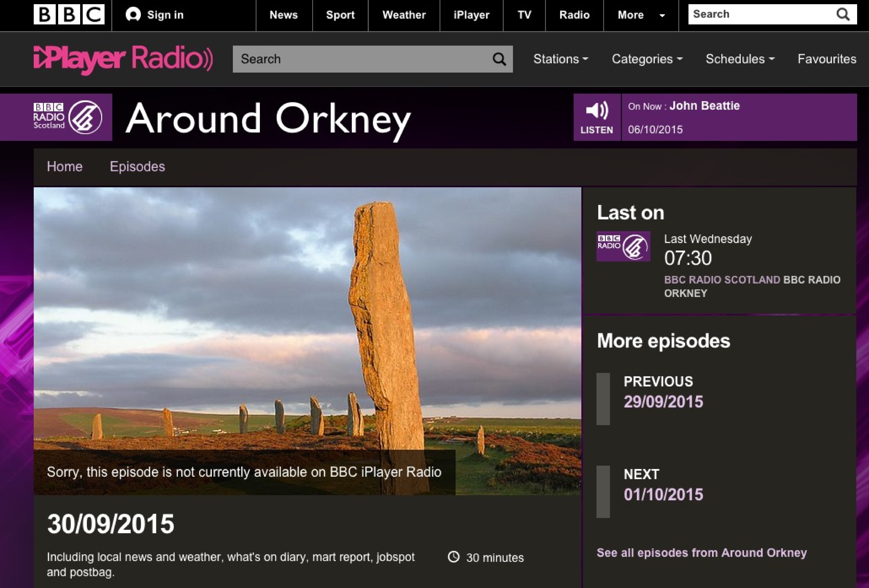
Task: Click the 'Sorry, this episode is not currently available' message
Action: tap(244, 472)
